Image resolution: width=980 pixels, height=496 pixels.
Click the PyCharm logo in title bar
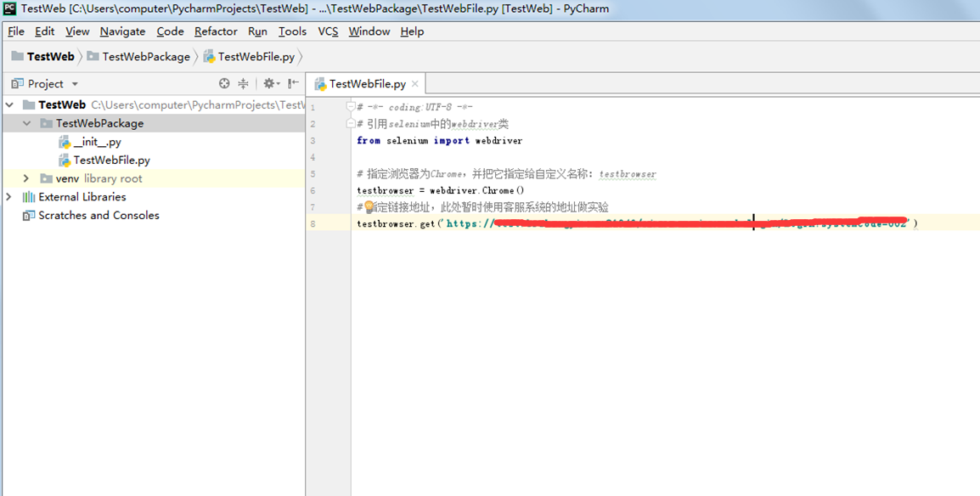click(10, 8)
